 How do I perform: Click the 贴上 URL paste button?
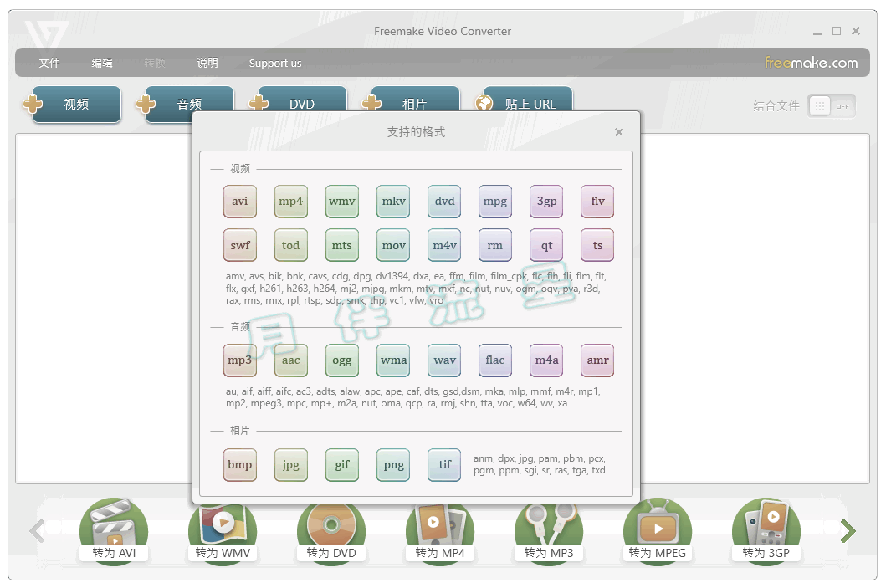point(523,99)
